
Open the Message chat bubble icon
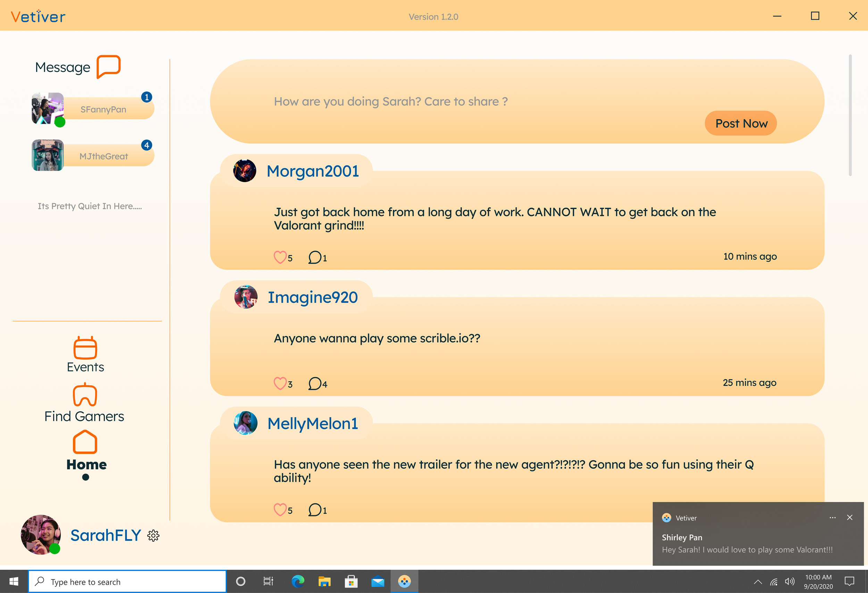[x=108, y=66]
